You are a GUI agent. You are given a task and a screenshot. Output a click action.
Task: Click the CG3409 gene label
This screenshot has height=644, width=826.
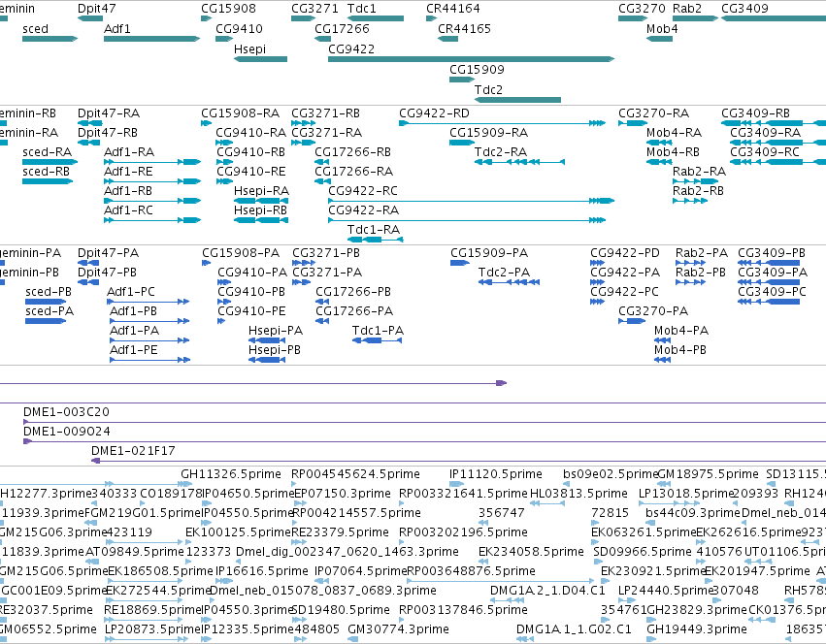click(744, 9)
